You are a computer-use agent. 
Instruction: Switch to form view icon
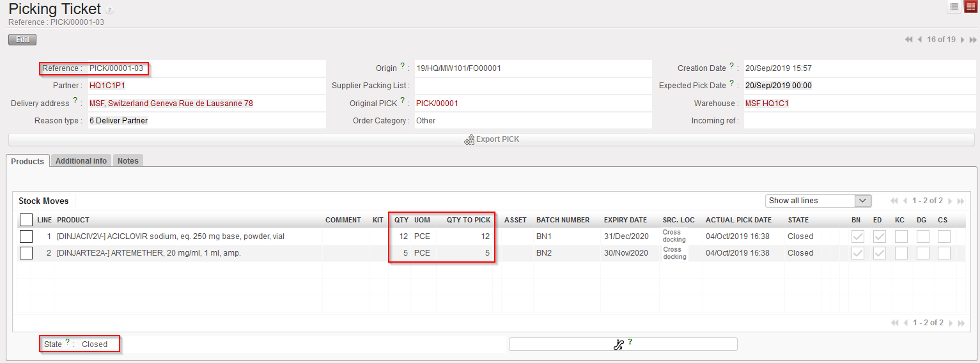(x=970, y=6)
